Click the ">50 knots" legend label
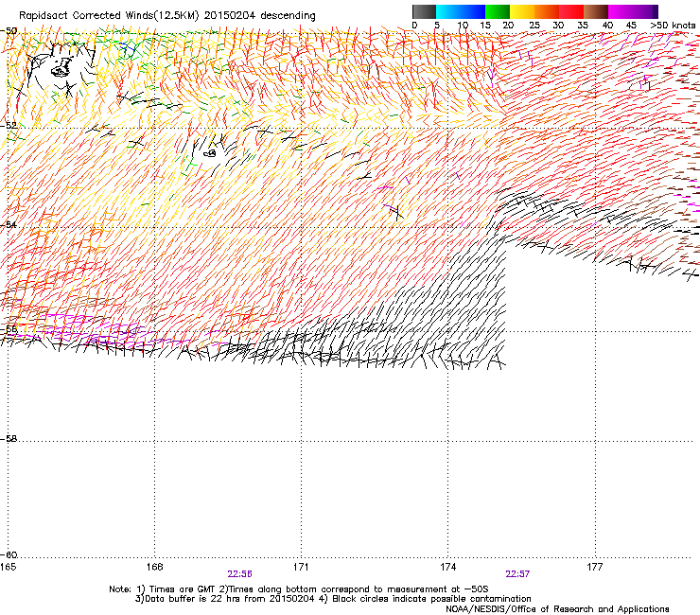 [x=673, y=26]
